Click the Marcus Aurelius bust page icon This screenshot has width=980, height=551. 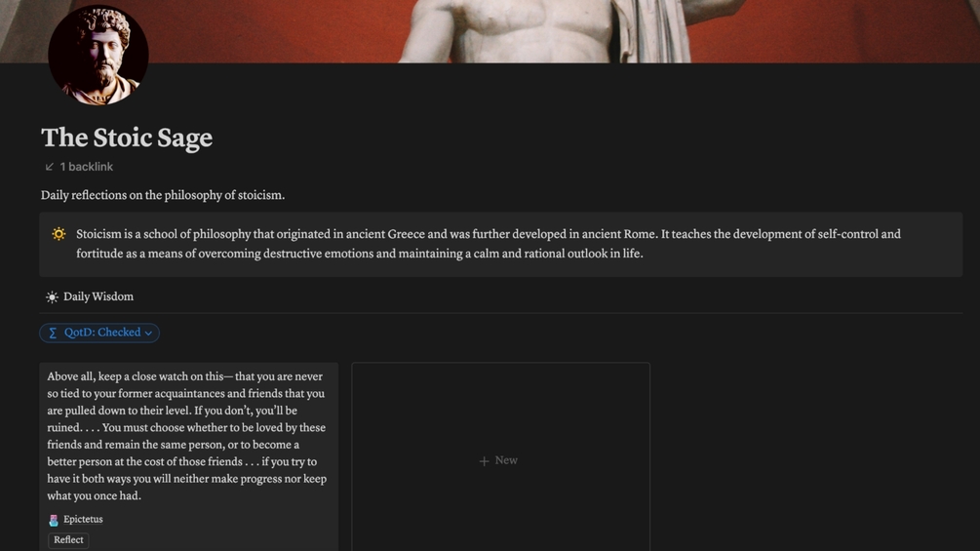pyautogui.click(x=98, y=55)
